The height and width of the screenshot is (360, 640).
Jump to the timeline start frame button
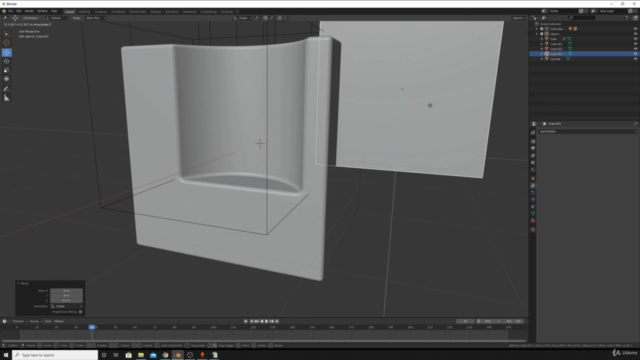(x=252, y=321)
